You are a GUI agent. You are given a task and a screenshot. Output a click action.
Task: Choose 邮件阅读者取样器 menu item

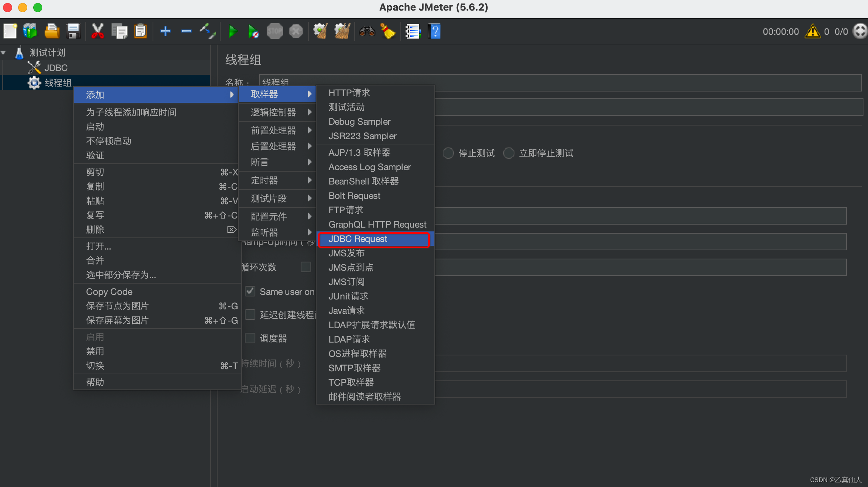point(375,397)
